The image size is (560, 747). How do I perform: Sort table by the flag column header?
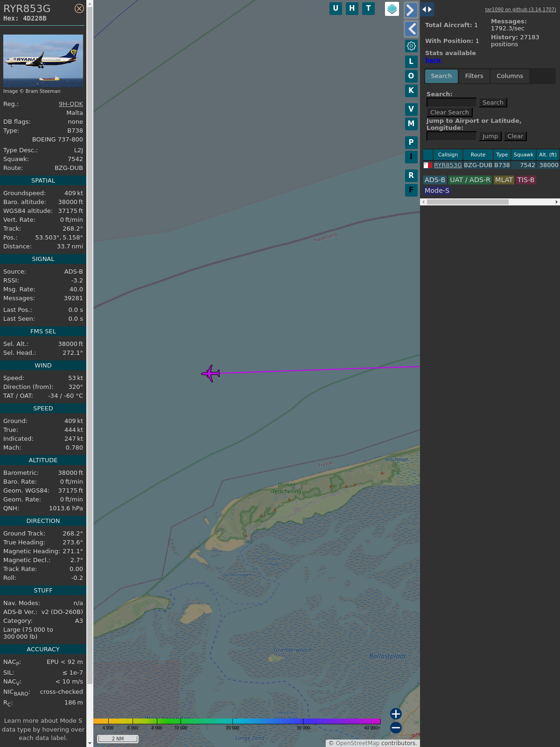tap(428, 155)
